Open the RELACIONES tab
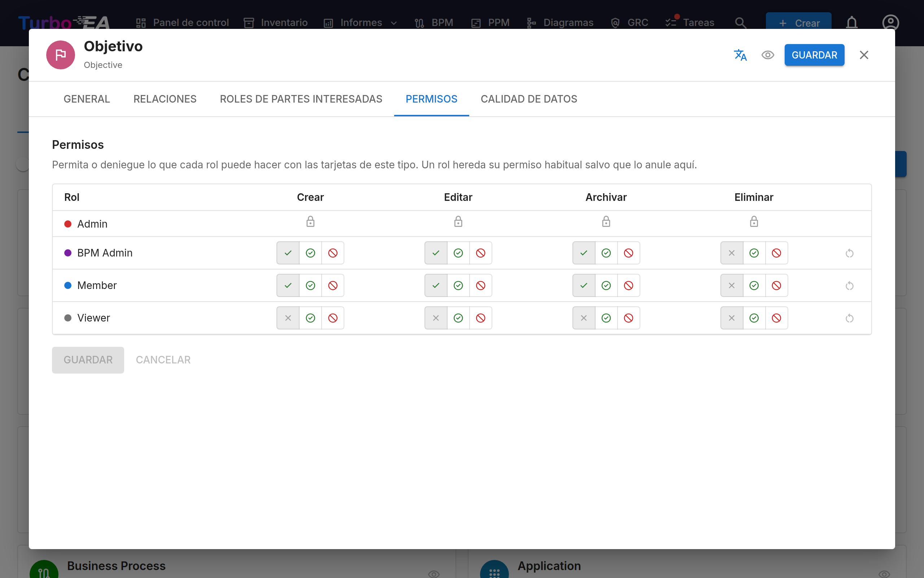 coord(165,99)
